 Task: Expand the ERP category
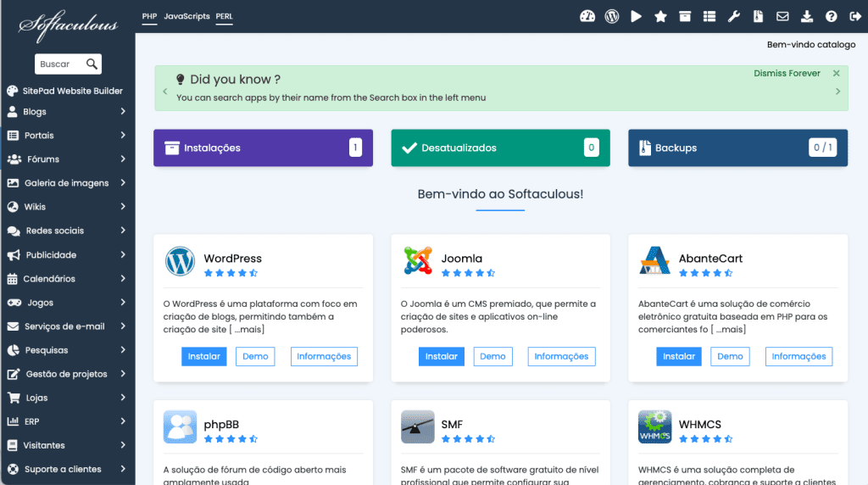[x=68, y=421]
